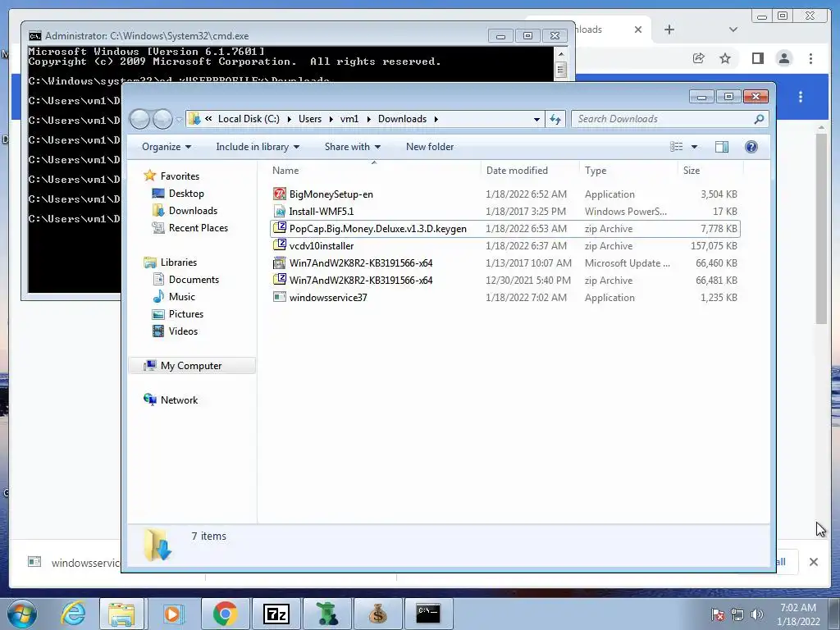Click vm1 in the address breadcrumb
The image size is (840, 630).
(x=349, y=119)
